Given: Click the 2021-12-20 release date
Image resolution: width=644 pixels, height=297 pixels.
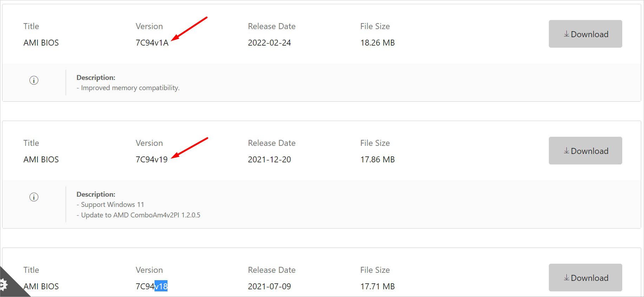Looking at the screenshot, I should click(x=269, y=160).
